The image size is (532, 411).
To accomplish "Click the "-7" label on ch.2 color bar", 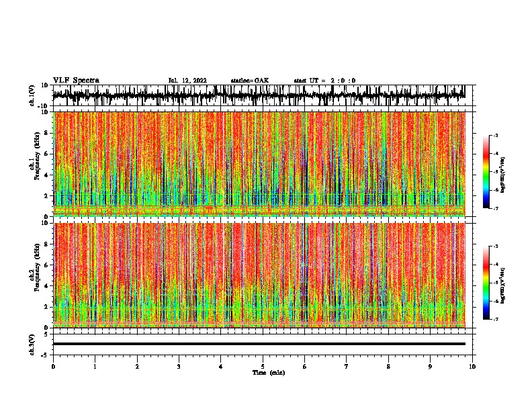I will pyautogui.click(x=496, y=320).
